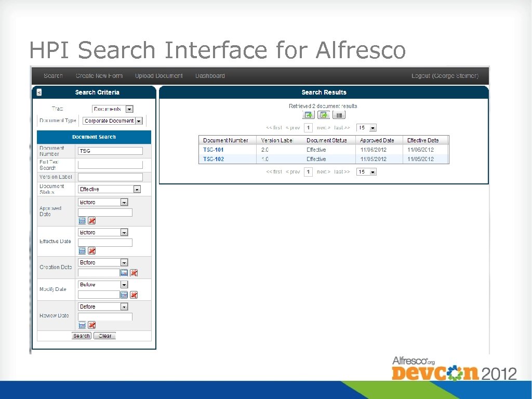Screen dimensions: 532x399
Task: Click Approved Date cell 11/06/2012
Action: pos(373,150)
